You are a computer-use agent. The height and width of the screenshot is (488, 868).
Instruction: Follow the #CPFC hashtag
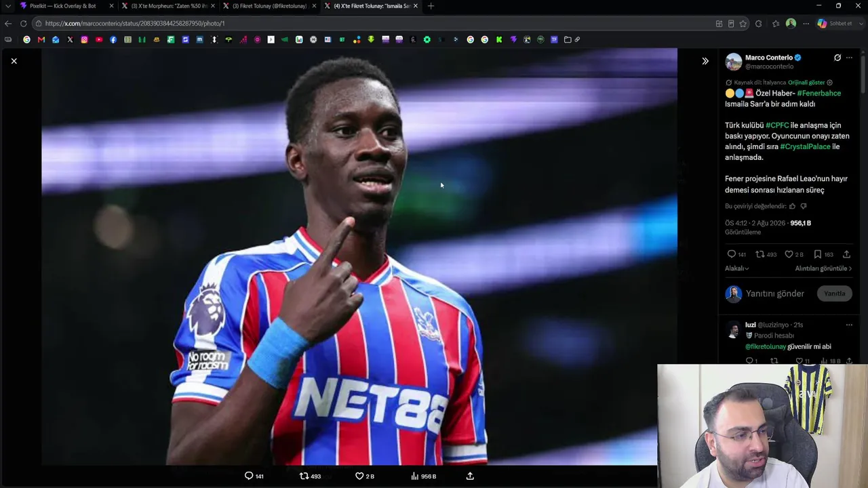[777, 125]
